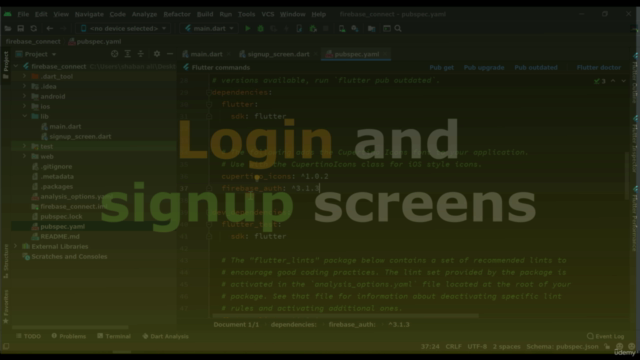Expand the .dart_tool folder
This screenshot has height=360, width=640.
(24, 76)
